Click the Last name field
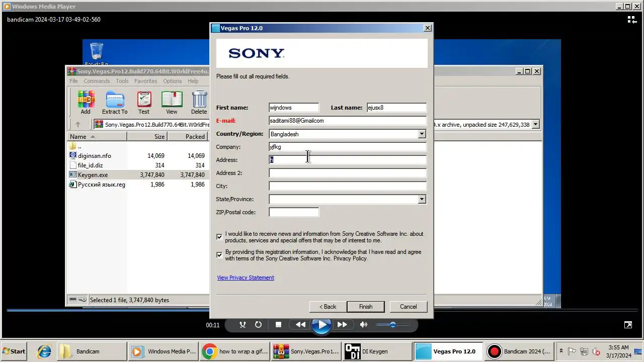This screenshot has width=644, height=362. (x=396, y=108)
